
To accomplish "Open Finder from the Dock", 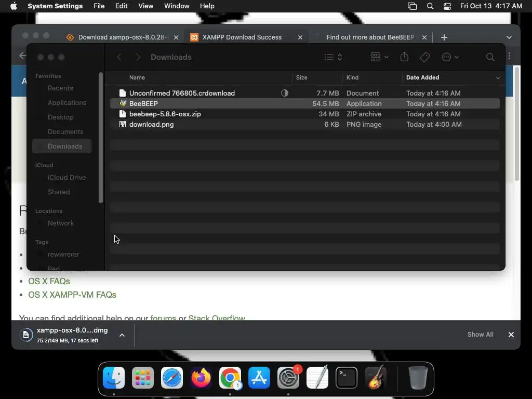I will coord(114,378).
